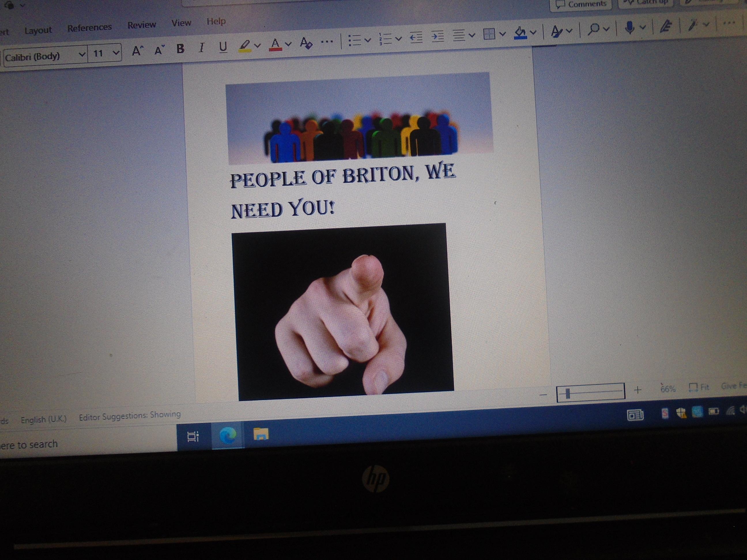Image resolution: width=747 pixels, height=560 pixels.
Task: Click the Clear formatting icon
Action: click(x=306, y=43)
